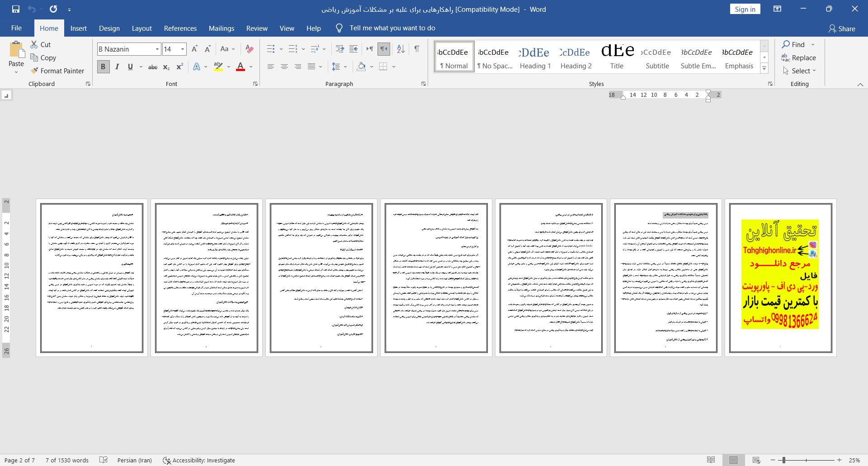This screenshot has height=466, width=868.
Task: Zoom in with plus button
Action: point(839,460)
